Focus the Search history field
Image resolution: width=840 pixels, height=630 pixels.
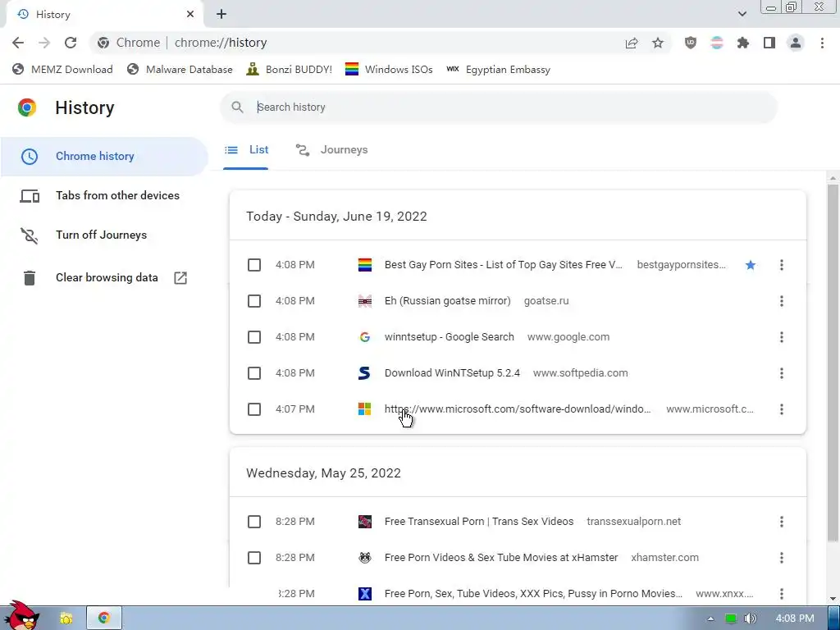(x=499, y=107)
